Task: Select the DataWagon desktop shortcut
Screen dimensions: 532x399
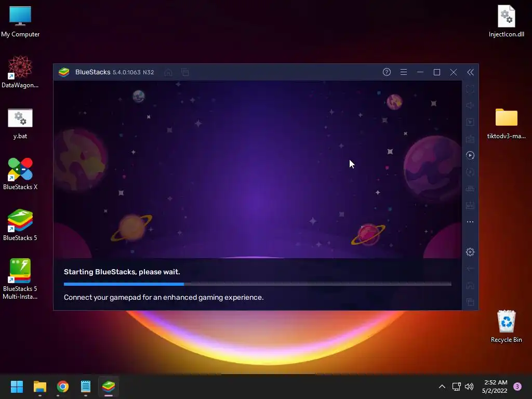Action: pos(20,72)
